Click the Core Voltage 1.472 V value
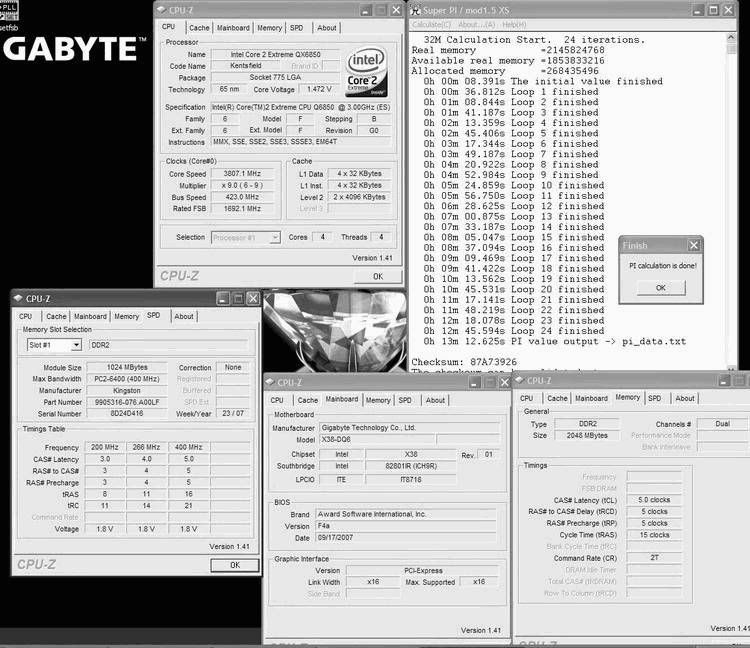The height and width of the screenshot is (648, 750). [319, 89]
